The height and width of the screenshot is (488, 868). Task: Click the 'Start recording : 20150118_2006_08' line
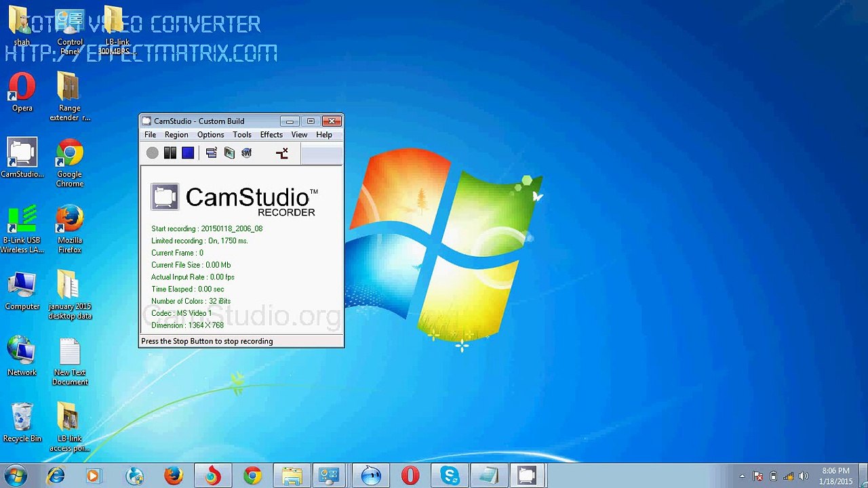pos(207,228)
